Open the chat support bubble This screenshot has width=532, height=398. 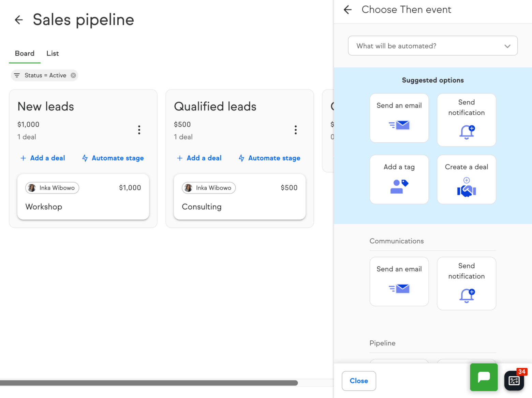pos(484,377)
